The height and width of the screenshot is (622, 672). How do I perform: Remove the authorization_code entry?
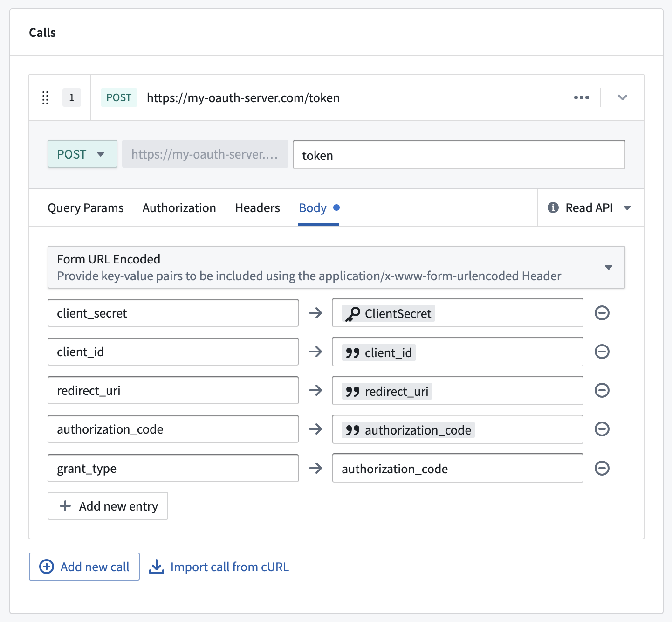602,429
